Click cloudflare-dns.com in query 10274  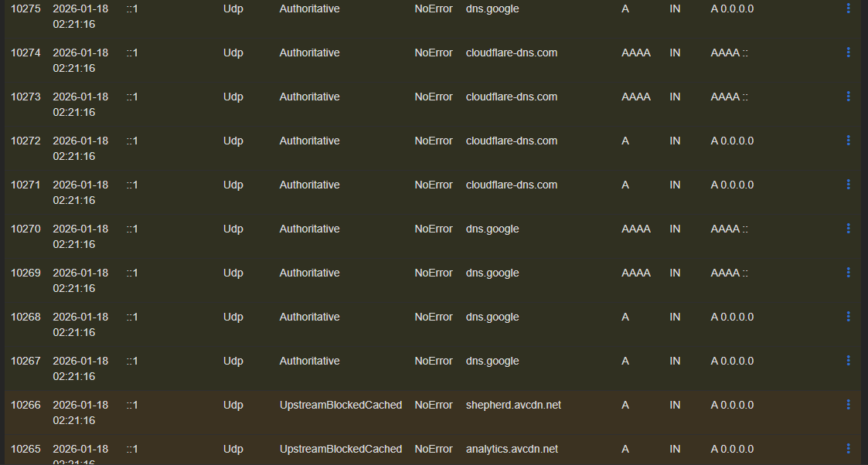click(512, 52)
